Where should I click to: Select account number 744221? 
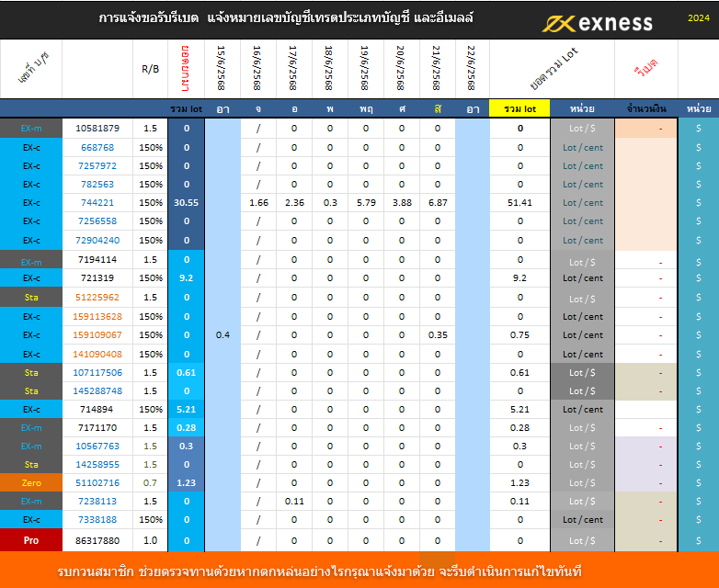point(97,202)
